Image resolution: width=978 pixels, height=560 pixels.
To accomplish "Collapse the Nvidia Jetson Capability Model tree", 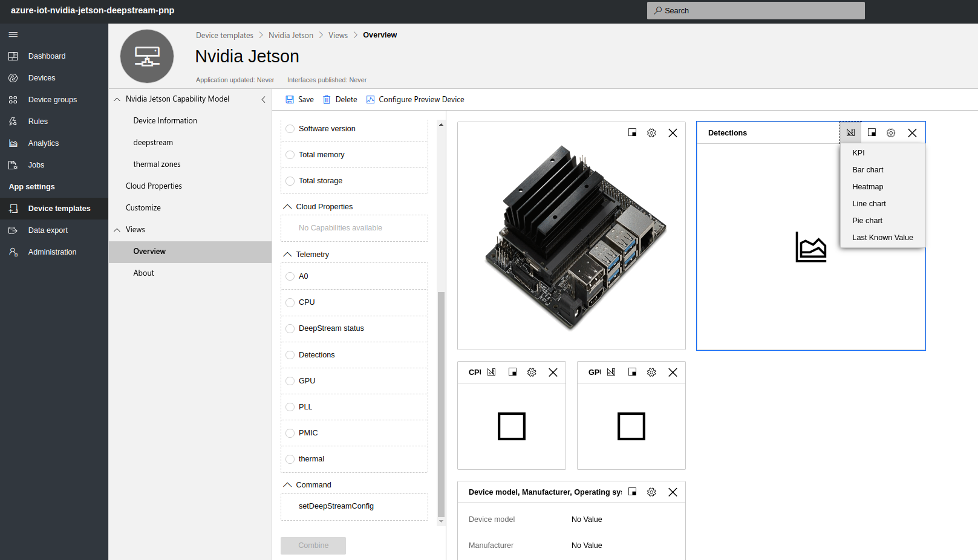I will click(117, 99).
